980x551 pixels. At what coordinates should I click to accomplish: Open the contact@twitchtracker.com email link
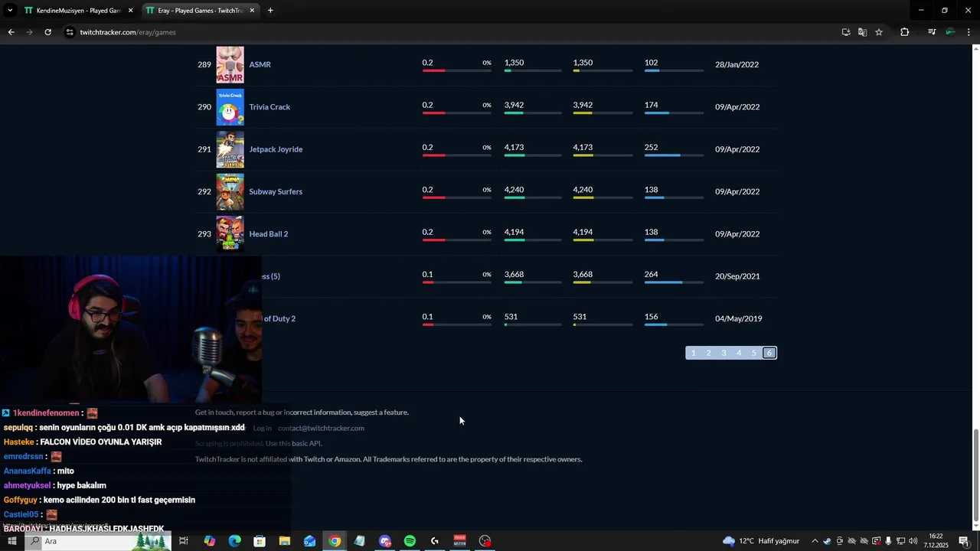click(x=321, y=428)
